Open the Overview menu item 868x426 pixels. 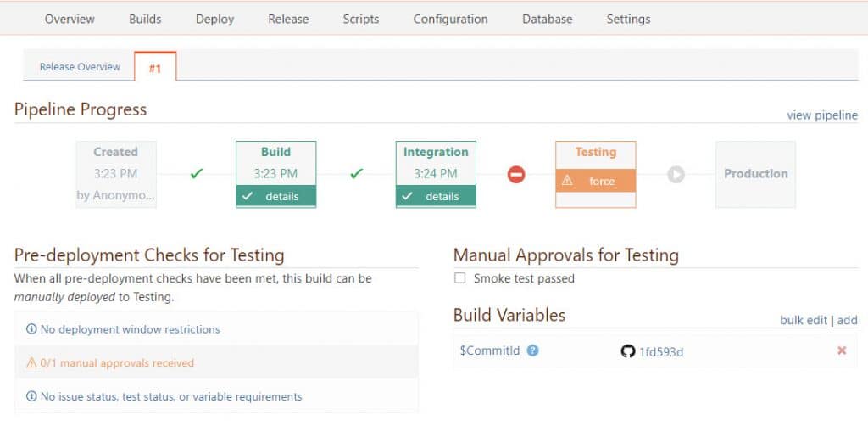pyautogui.click(x=70, y=19)
